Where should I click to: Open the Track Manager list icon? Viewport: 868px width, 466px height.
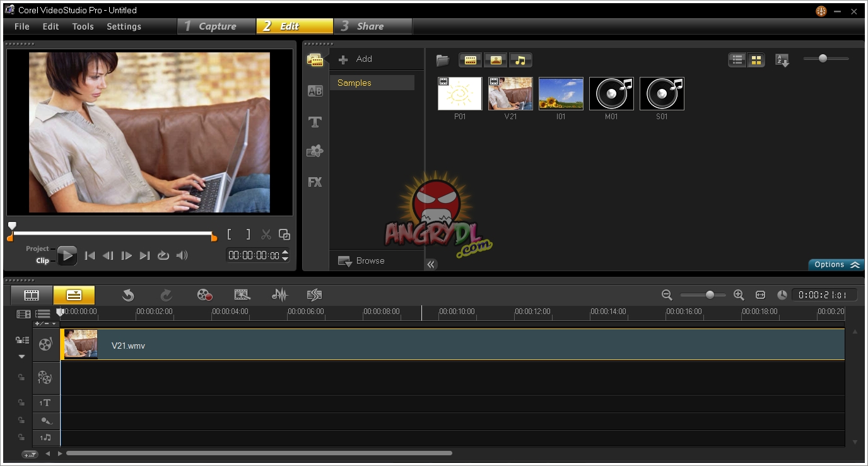click(43, 313)
